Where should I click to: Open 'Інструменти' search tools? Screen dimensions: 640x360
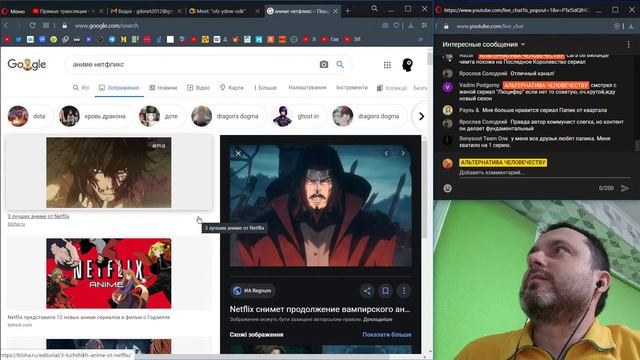coord(352,87)
